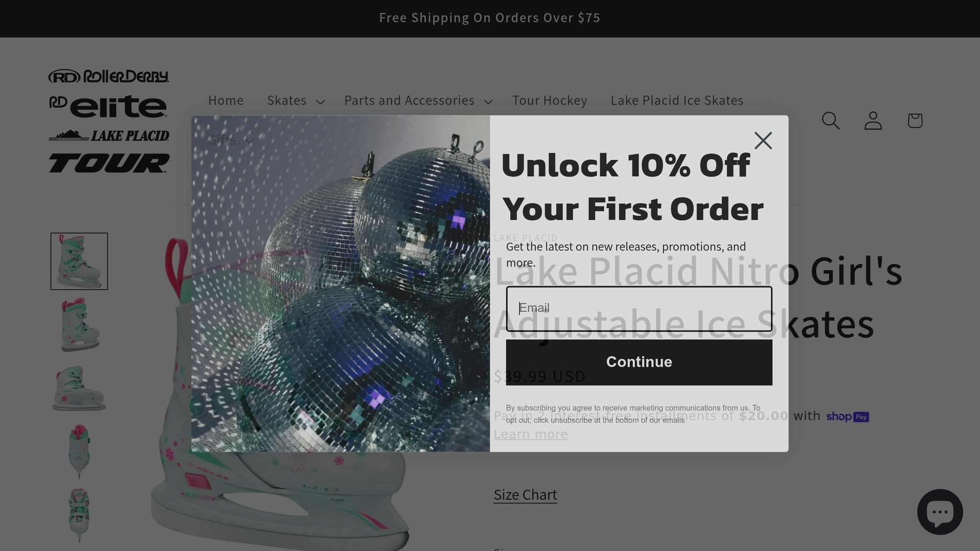980x551 pixels.
Task: Go to the Home menu item
Action: (226, 100)
